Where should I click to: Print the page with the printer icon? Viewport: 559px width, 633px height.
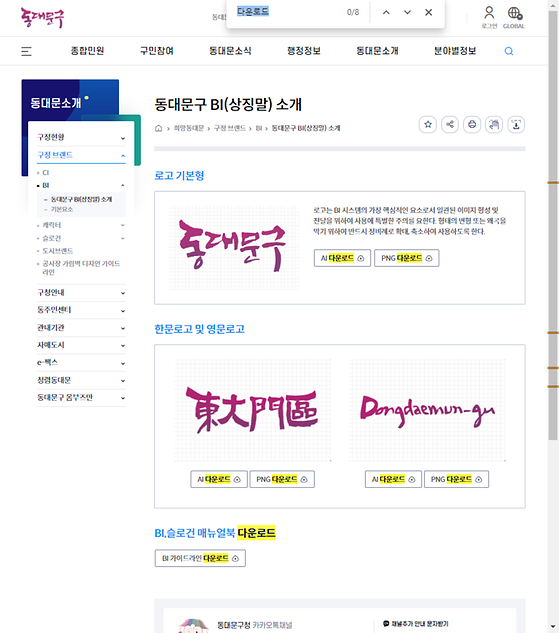[x=472, y=124]
